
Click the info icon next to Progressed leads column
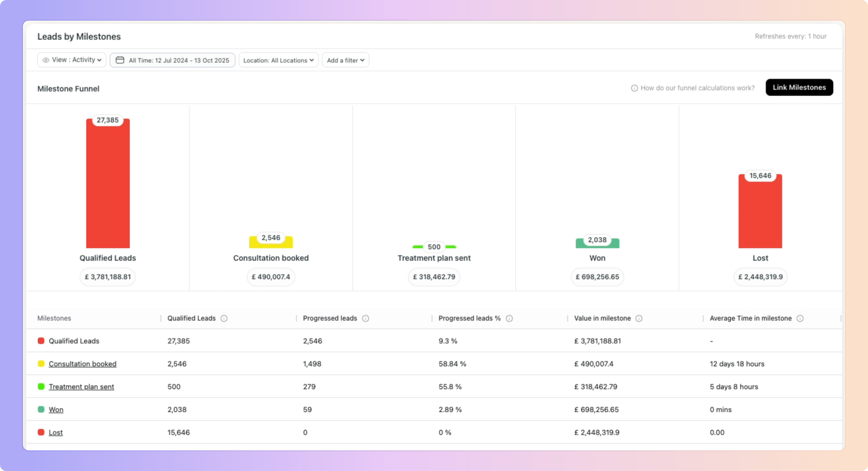pyautogui.click(x=365, y=318)
